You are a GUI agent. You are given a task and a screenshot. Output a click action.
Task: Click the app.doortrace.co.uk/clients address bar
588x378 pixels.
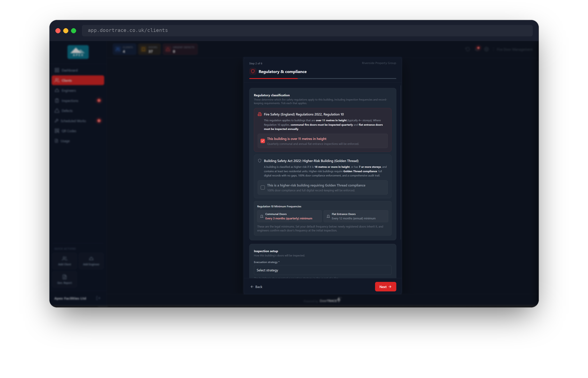coord(307,30)
